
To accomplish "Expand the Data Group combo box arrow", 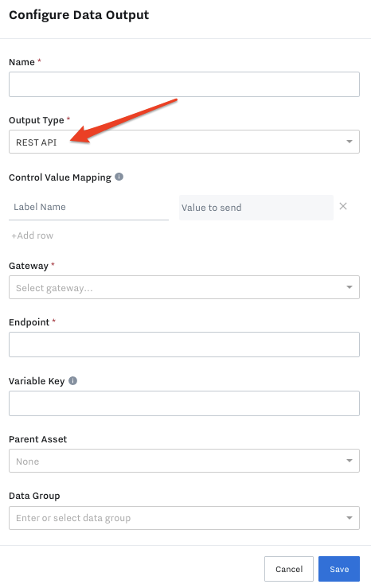I will 350,518.
